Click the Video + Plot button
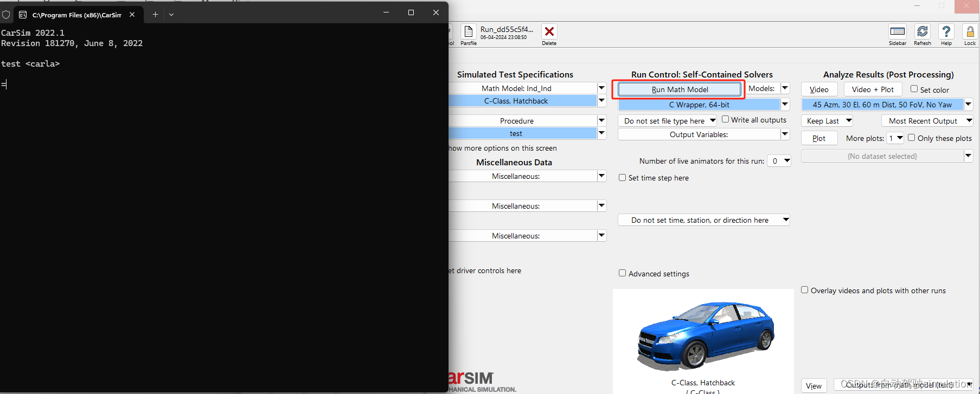This screenshot has height=394, width=980. click(x=873, y=89)
